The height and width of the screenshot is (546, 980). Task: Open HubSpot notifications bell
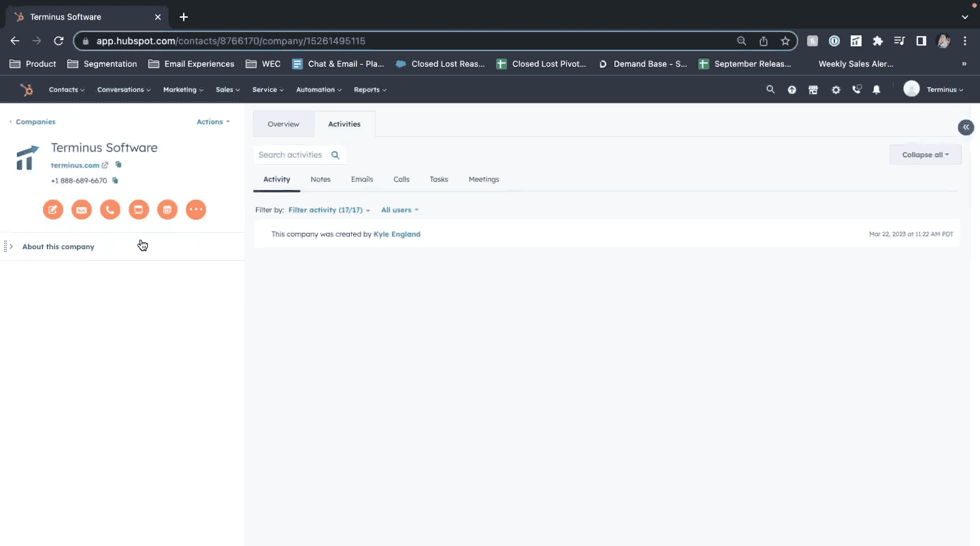point(877,90)
